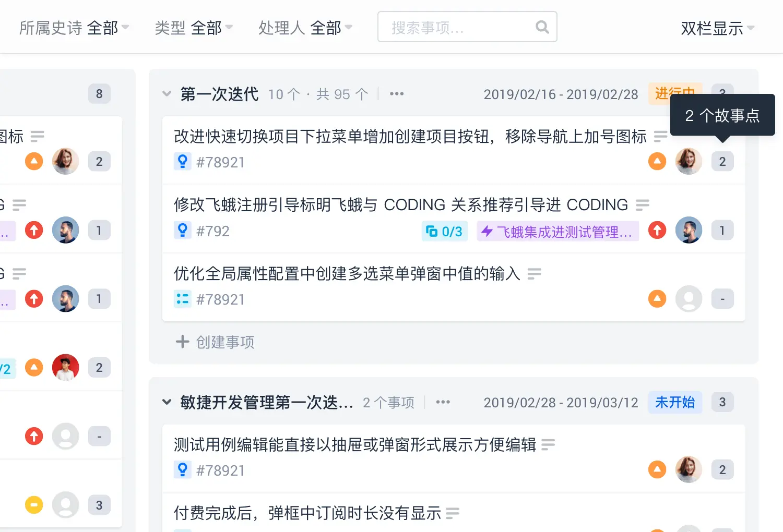Viewport: 783px width, 532px height.
Task: Open the 双栏显示 view menu
Action: [x=718, y=28]
